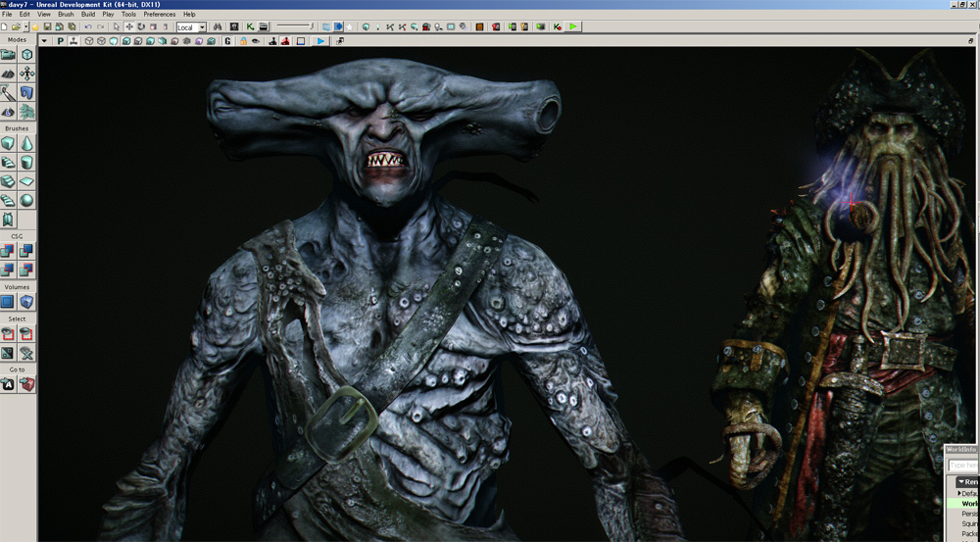Click the Open folder icon

click(17, 26)
